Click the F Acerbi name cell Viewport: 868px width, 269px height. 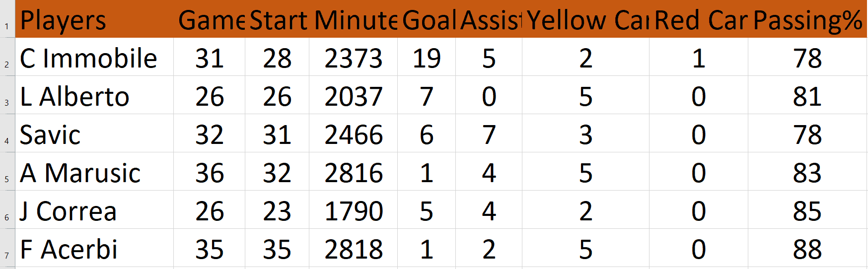pos(94,249)
